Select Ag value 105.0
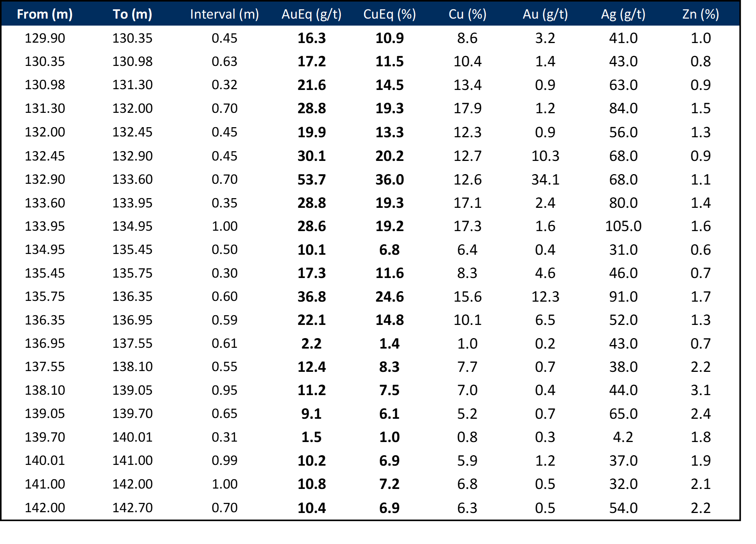Screen dimensions: 756x544 pos(623,226)
